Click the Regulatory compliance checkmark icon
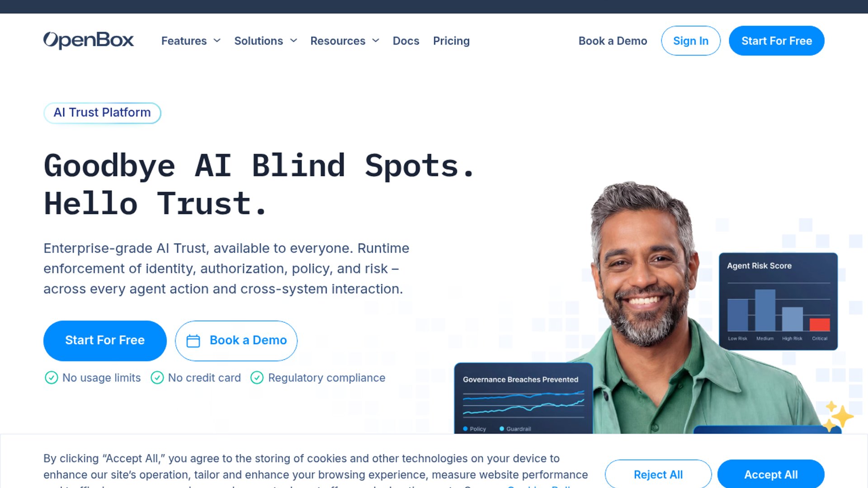This screenshot has height=488, width=868. click(257, 378)
